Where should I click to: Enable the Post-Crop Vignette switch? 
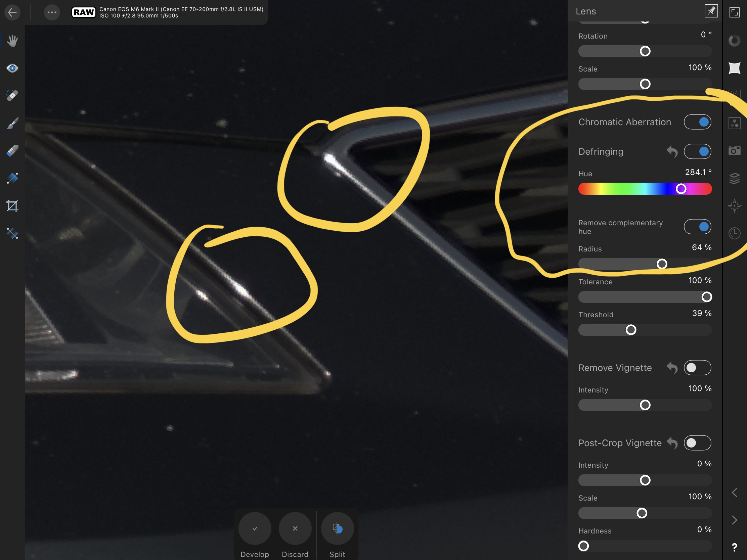pyautogui.click(x=697, y=443)
